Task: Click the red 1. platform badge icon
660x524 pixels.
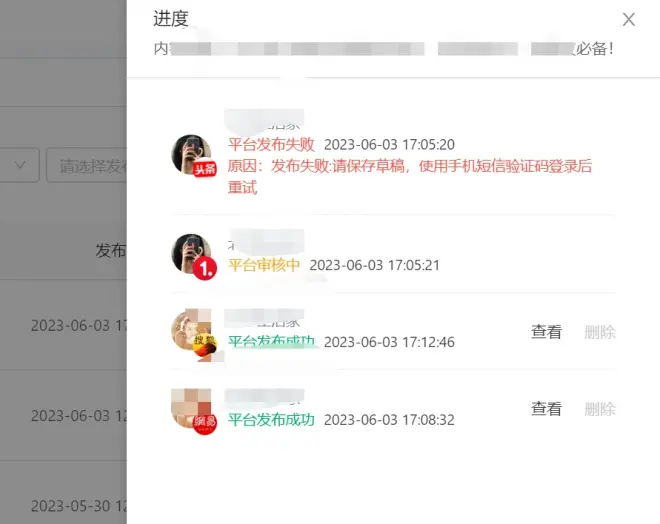Action: click(205, 268)
